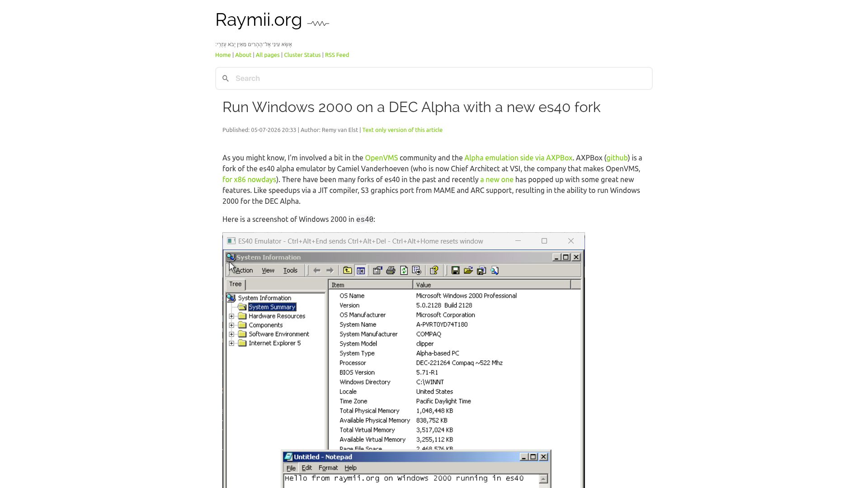The image size is (868, 488).
Task: Click the Back arrow in System Information toolbar
Action: pyautogui.click(x=317, y=271)
